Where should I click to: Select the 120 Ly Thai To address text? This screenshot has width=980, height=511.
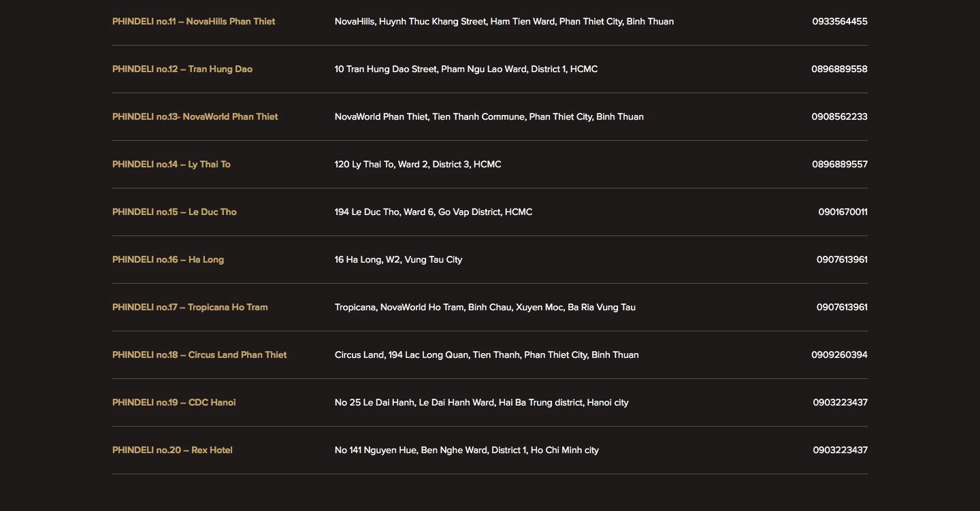click(418, 164)
